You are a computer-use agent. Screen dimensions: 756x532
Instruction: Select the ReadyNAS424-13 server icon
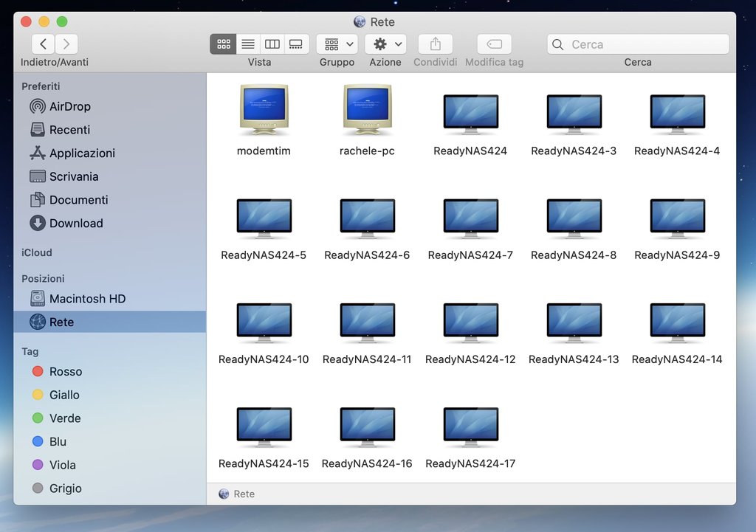574,323
